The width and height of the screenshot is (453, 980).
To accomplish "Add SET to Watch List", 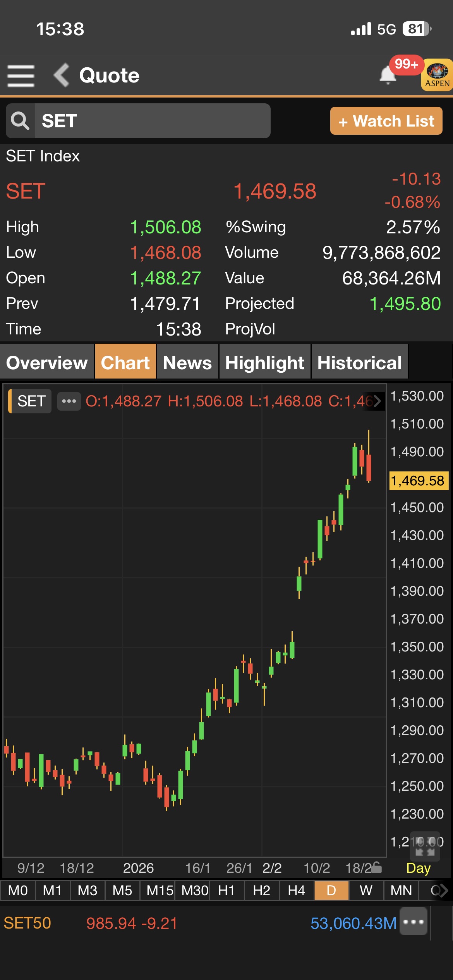I will point(386,121).
